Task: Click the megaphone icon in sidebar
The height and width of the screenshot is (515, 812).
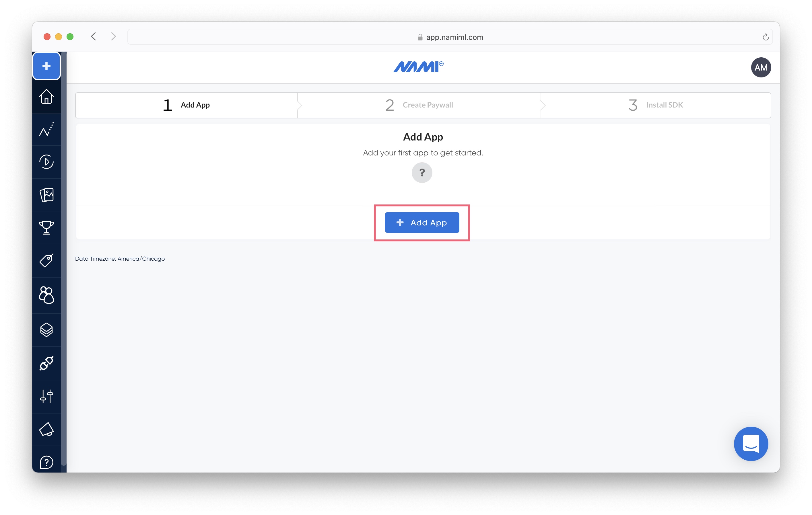Action: pyautogui.click(x=46, y=429)
